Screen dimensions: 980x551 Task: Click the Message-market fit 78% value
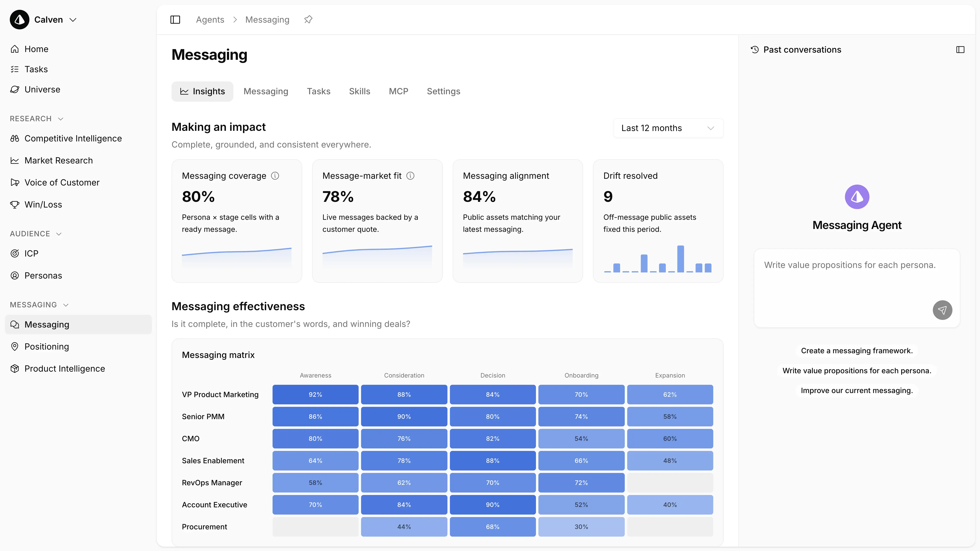(x=338, y=197)
